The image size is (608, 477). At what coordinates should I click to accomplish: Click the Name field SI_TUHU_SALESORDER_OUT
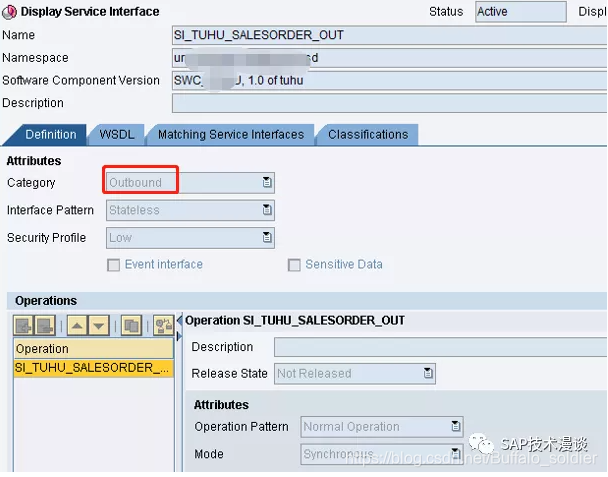(x=390, y=35)
